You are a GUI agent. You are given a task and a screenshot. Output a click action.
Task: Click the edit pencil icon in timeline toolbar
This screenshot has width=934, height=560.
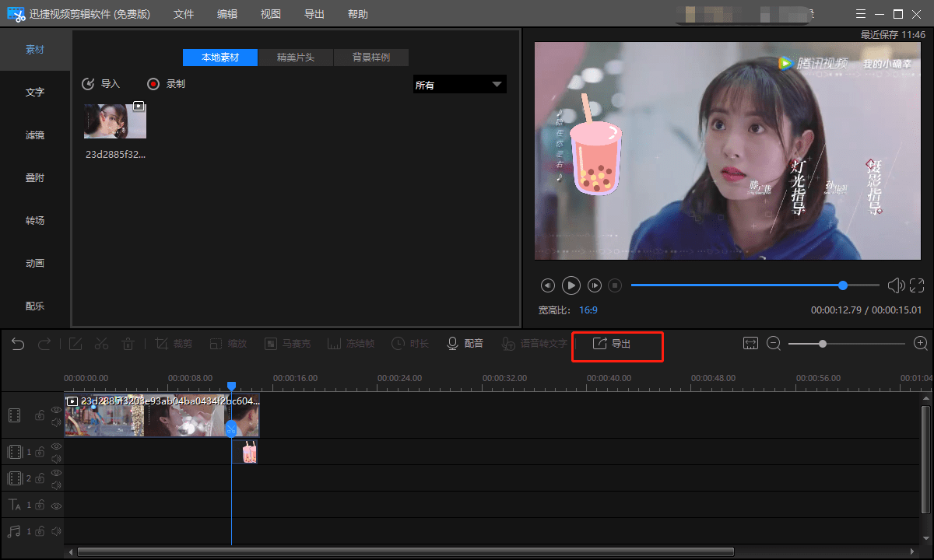[x=75, y=344]
